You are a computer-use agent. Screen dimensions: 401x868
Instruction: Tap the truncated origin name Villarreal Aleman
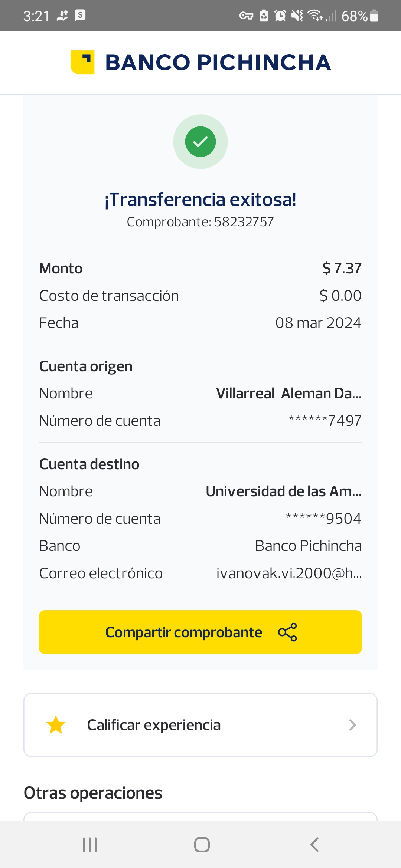click(x=288, y=393)
